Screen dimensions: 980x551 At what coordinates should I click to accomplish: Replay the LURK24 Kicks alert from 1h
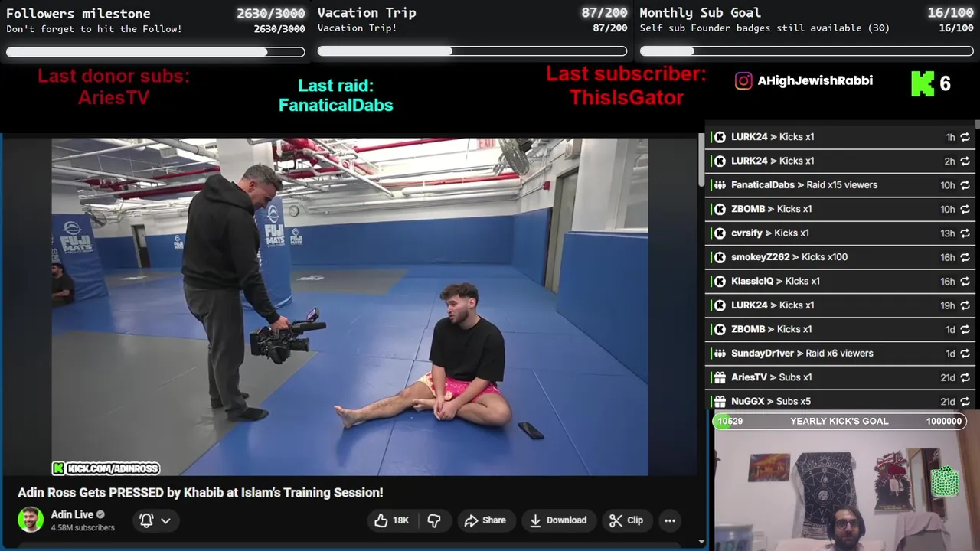[965, 137]
